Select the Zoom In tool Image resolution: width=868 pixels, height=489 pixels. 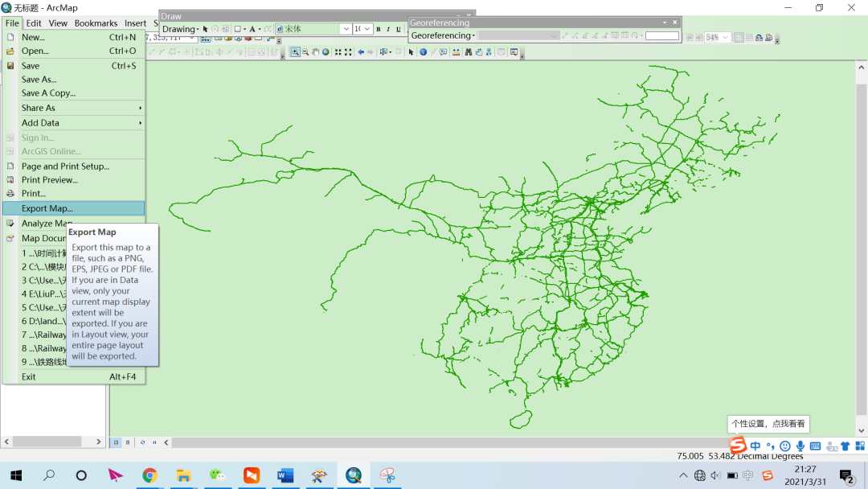point(295,52)
